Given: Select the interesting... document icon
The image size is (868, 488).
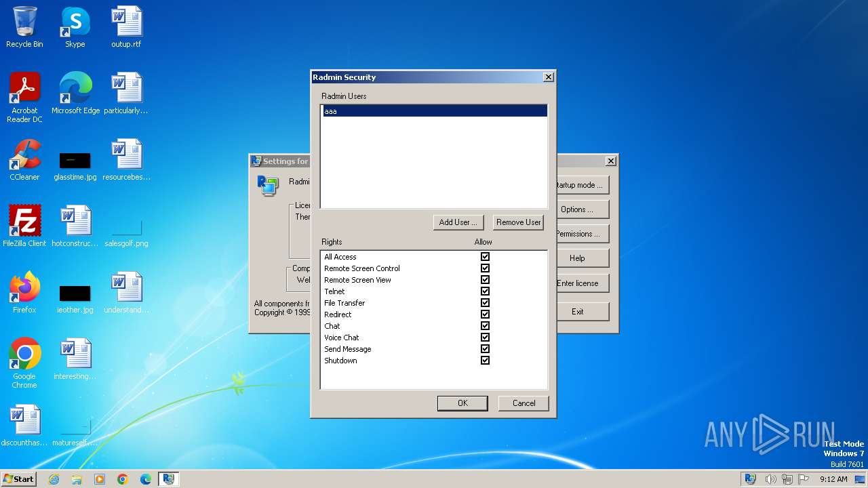Looking at the screenshot, I should [x=75, y=359].
